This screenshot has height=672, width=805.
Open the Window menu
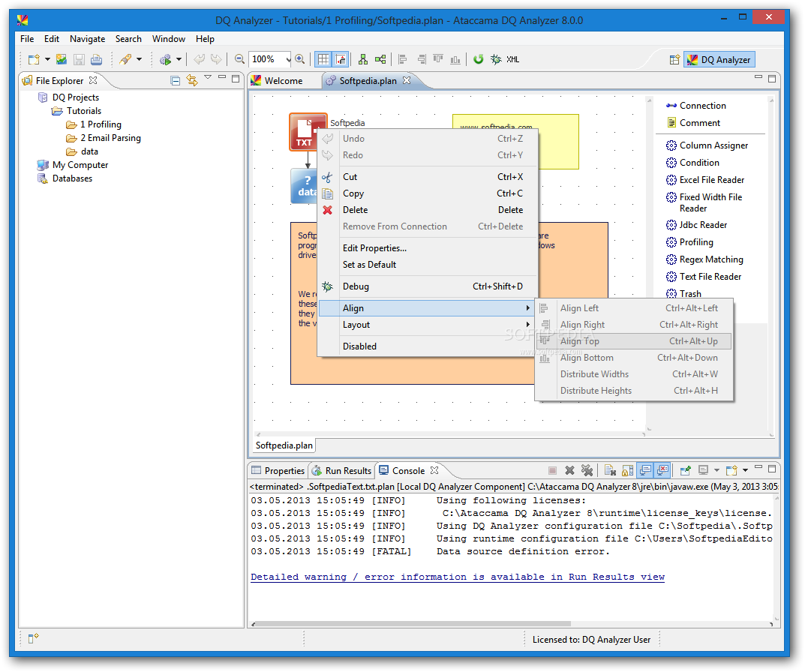[168, 39]
